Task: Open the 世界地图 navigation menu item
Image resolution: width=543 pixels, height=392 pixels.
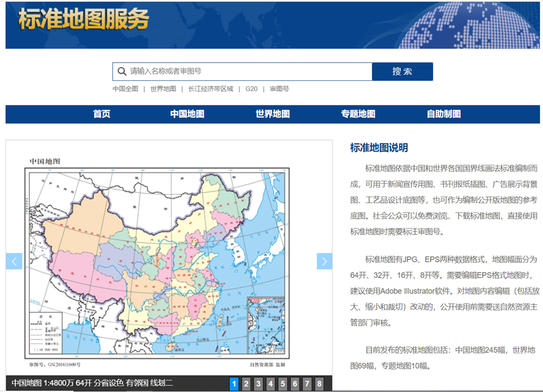Action: pyautogui.click(x=272, y=114)
